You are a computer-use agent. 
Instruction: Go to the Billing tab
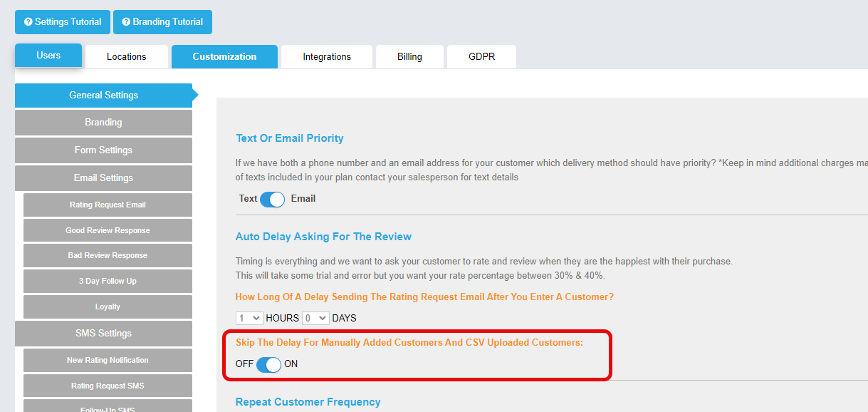(409, 57)
